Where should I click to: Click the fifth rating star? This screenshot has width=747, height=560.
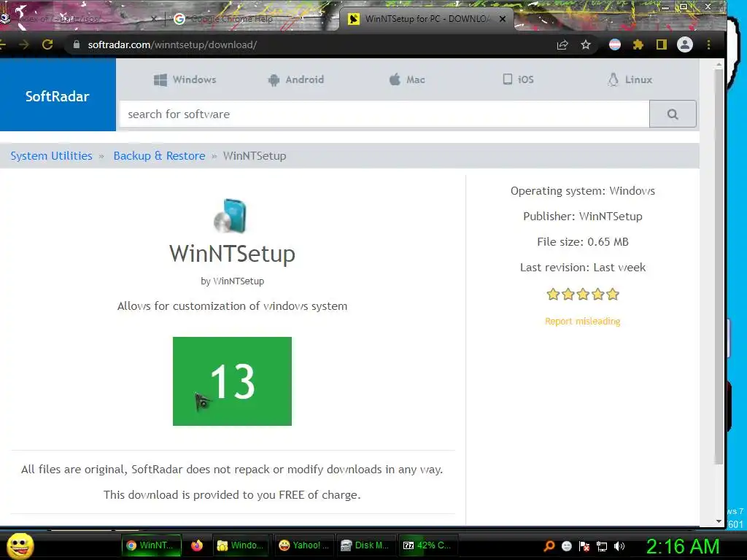pyautogui.click(x=613, y=295)
